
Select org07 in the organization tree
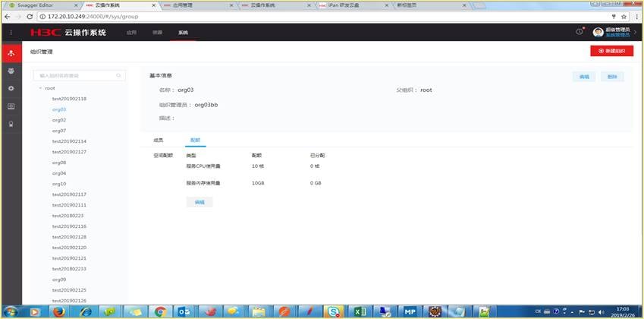point(59,131)
